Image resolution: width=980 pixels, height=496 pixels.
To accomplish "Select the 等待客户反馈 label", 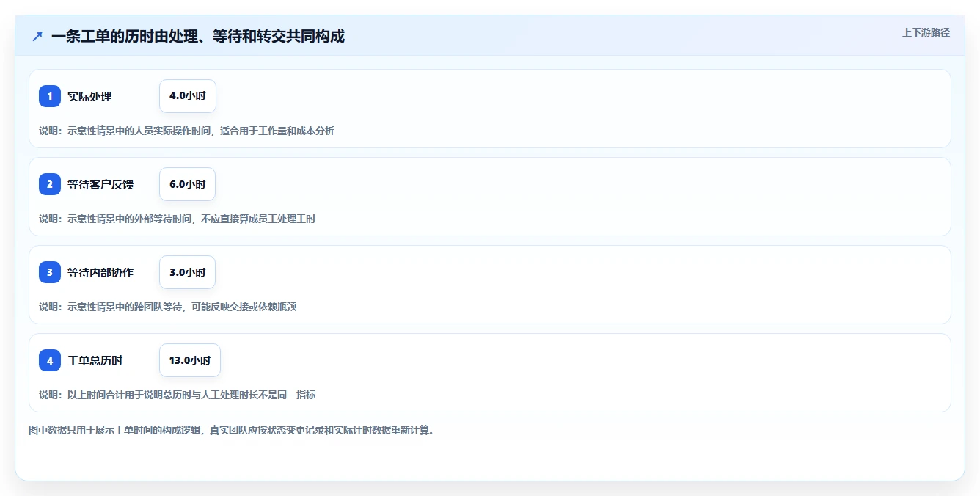I will coord(100,184).
